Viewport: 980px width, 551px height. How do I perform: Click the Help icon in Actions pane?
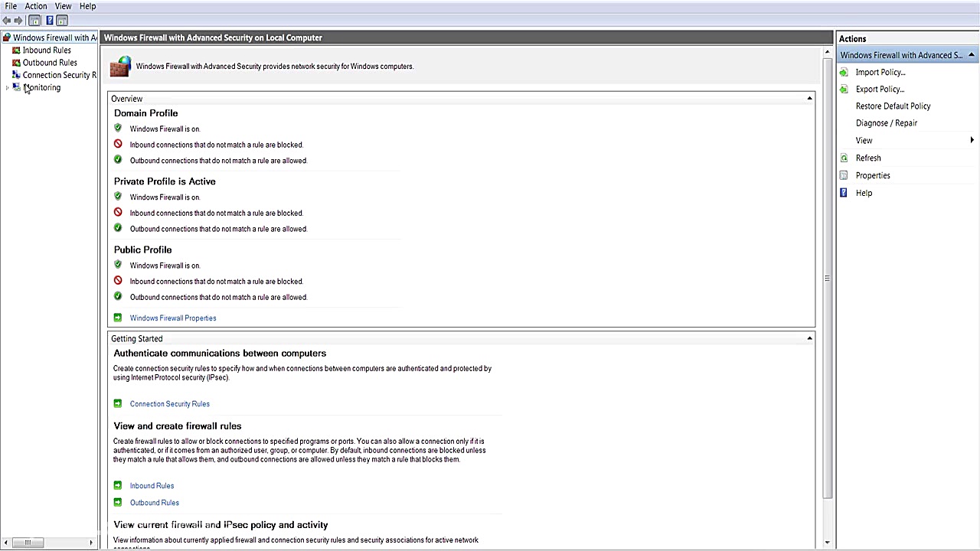point(844,193)
